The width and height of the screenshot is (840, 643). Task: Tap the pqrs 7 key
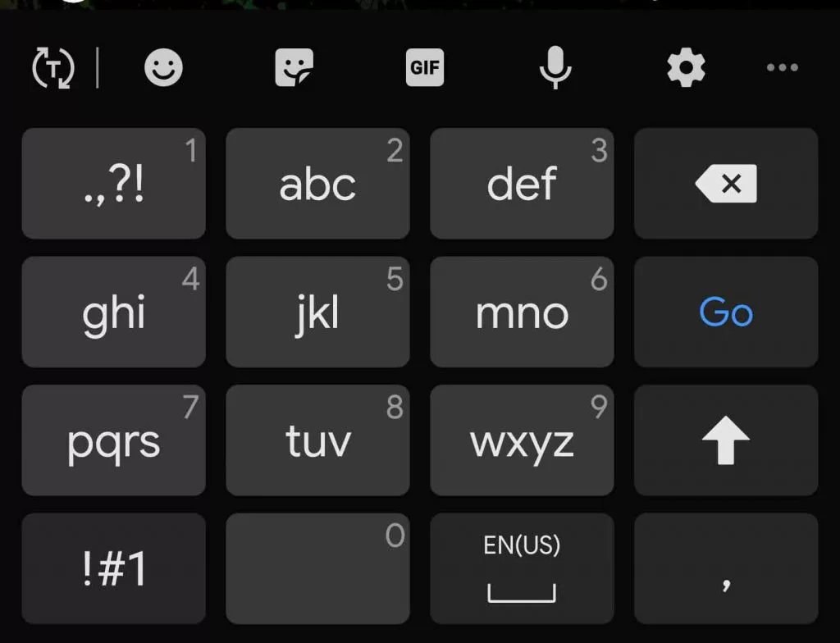pyautogui.click(x=113, y=440)
